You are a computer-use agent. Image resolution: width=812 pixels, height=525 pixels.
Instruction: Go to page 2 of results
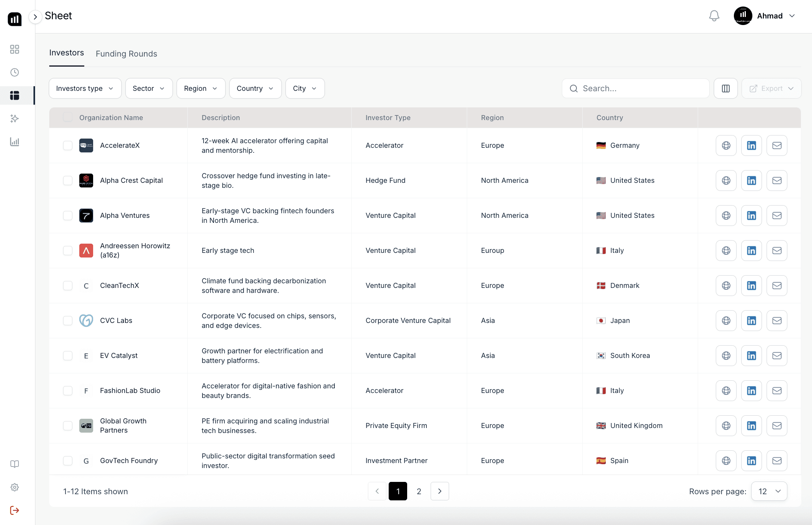click(x=419, y=491)
